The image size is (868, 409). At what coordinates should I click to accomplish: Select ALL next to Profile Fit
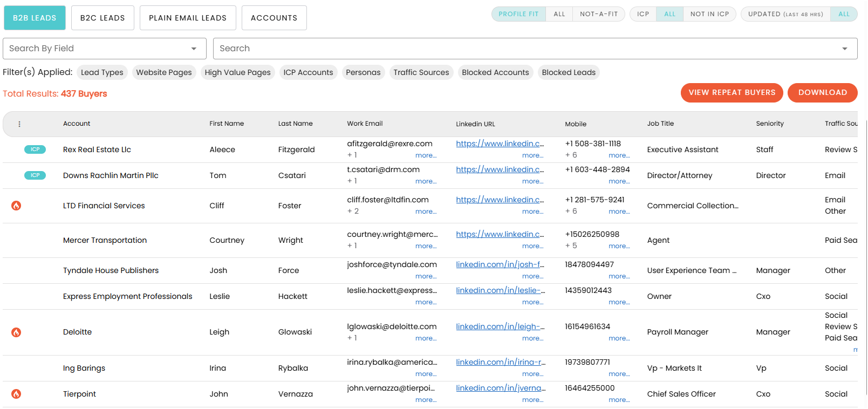pyautogui.click(x=559, y=14)
